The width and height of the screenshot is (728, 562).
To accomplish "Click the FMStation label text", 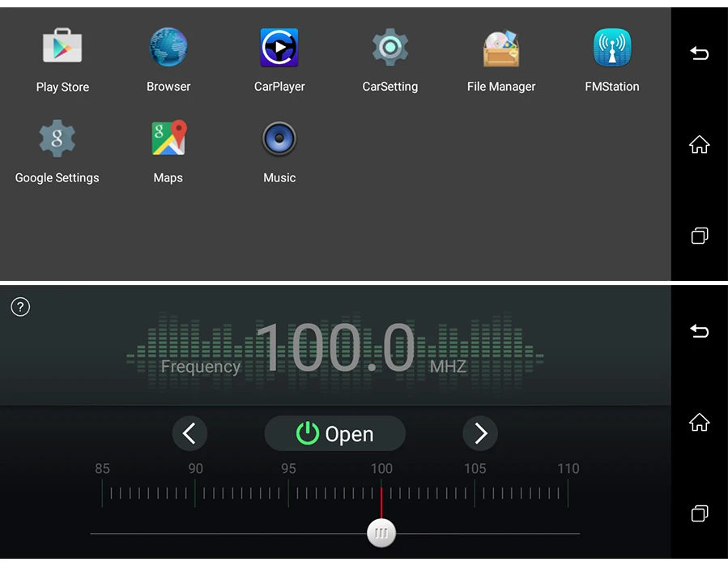I will (x=612, y=87).
